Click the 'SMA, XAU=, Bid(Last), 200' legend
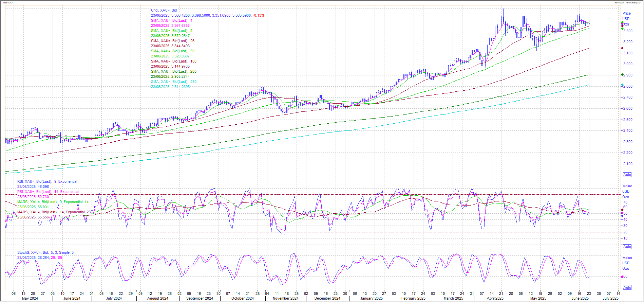 174,71
